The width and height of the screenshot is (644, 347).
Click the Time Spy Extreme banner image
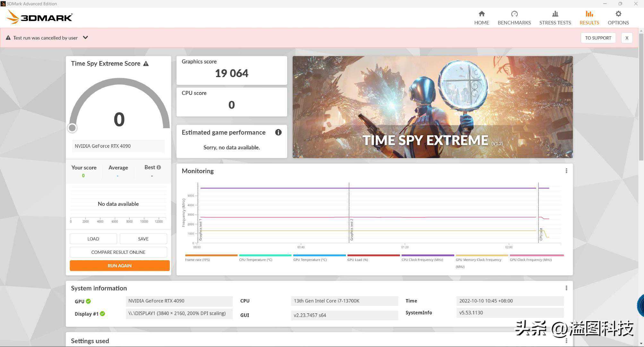click(x=432, y=107)
